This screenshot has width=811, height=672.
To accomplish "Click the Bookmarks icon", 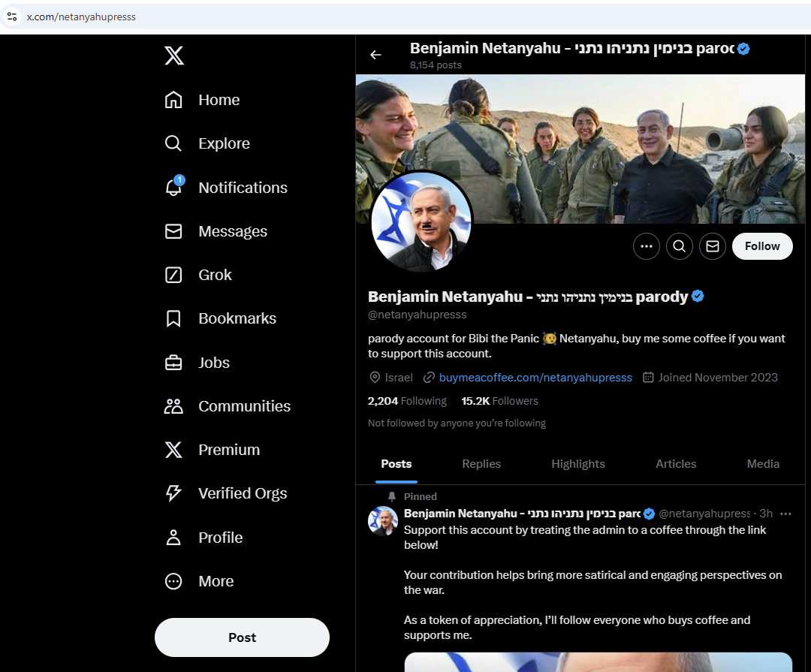I will 173,318.
